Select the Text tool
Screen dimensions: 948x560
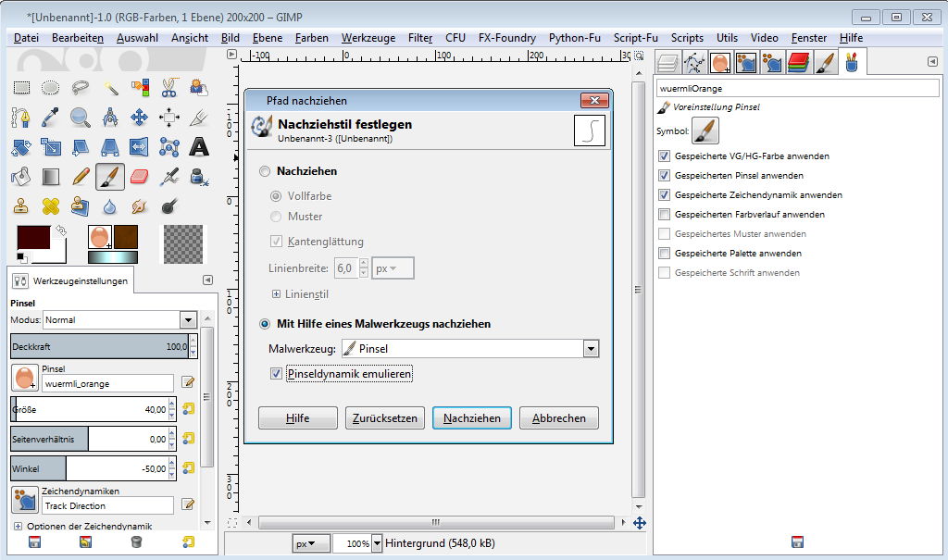click(198, 147)
